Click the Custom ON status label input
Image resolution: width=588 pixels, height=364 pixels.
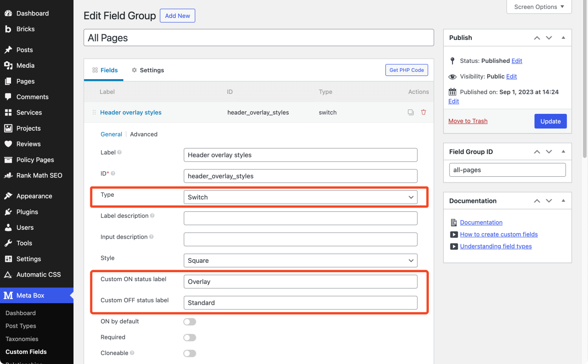coord(300,282)
